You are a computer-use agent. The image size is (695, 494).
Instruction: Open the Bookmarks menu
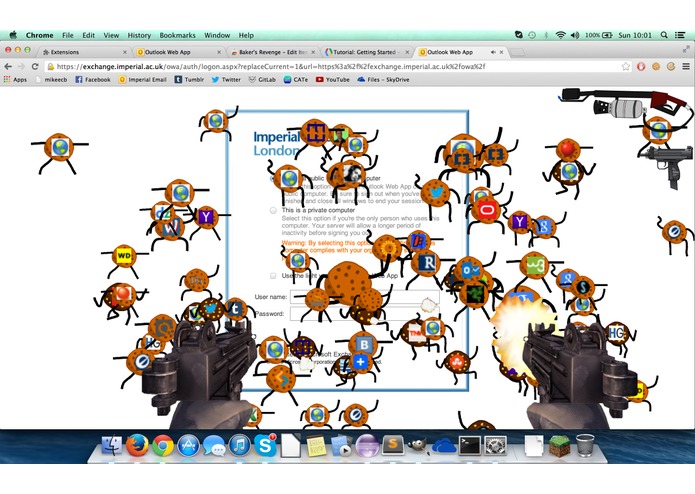[x=177, y=35]
